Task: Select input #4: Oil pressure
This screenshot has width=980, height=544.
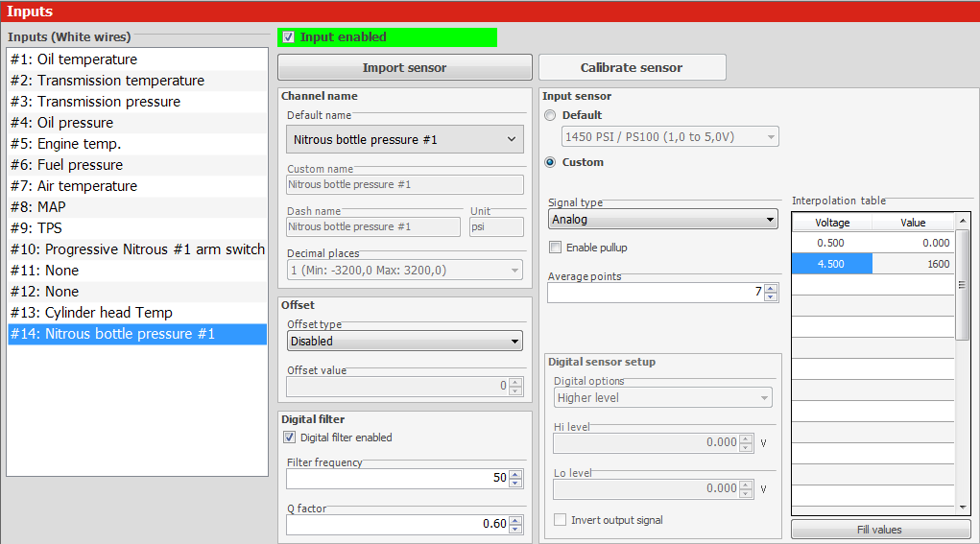Action: click(x=75, y=123)
